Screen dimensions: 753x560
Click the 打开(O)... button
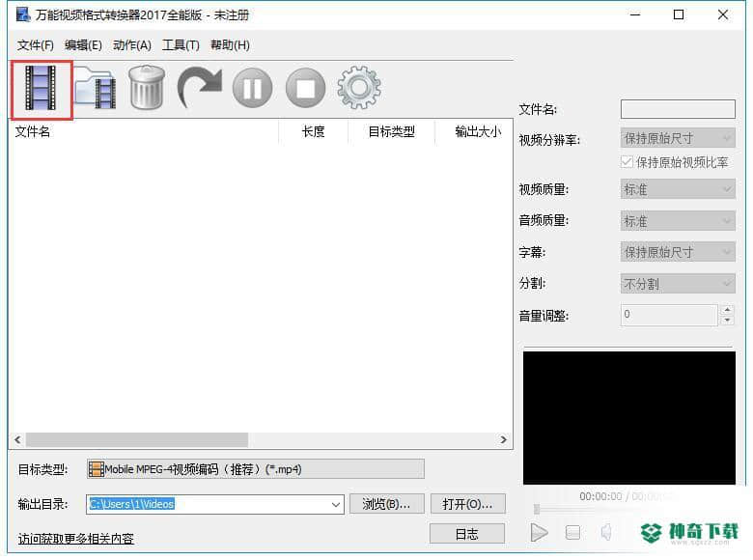coord(468,504)
